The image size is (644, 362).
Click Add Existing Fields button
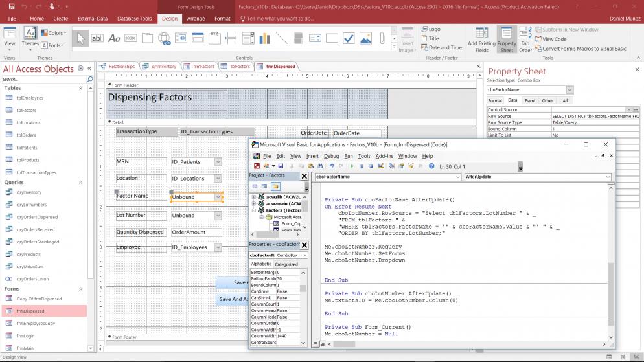[x=481, y=40]
